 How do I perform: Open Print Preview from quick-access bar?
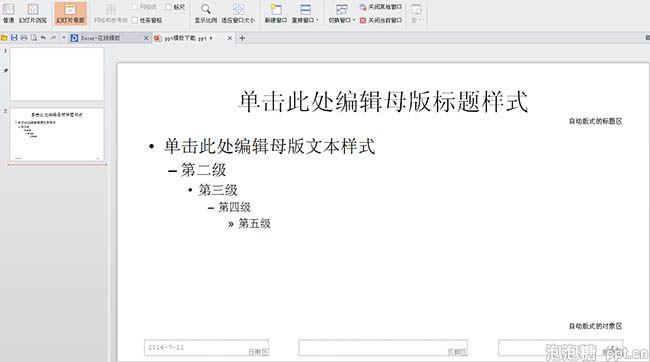point(34,38)
